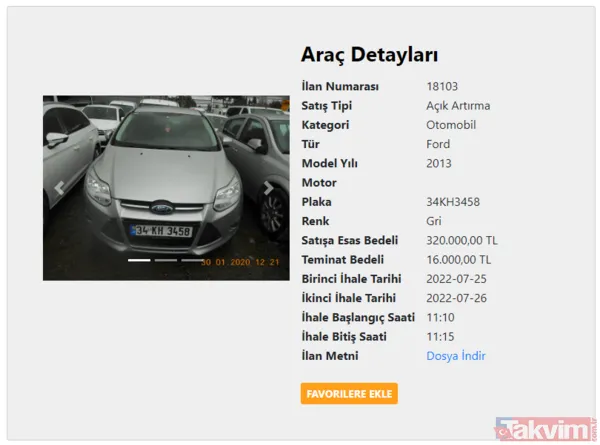The image size is (600, 445).
Task: Select the price value 320.000,00 TL
Action: tap(462, 240)
